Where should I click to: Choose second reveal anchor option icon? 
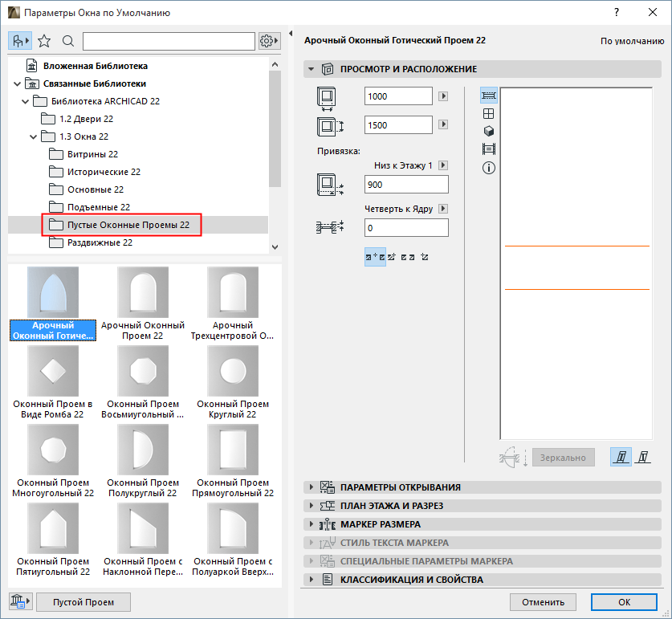click(391, 257)
